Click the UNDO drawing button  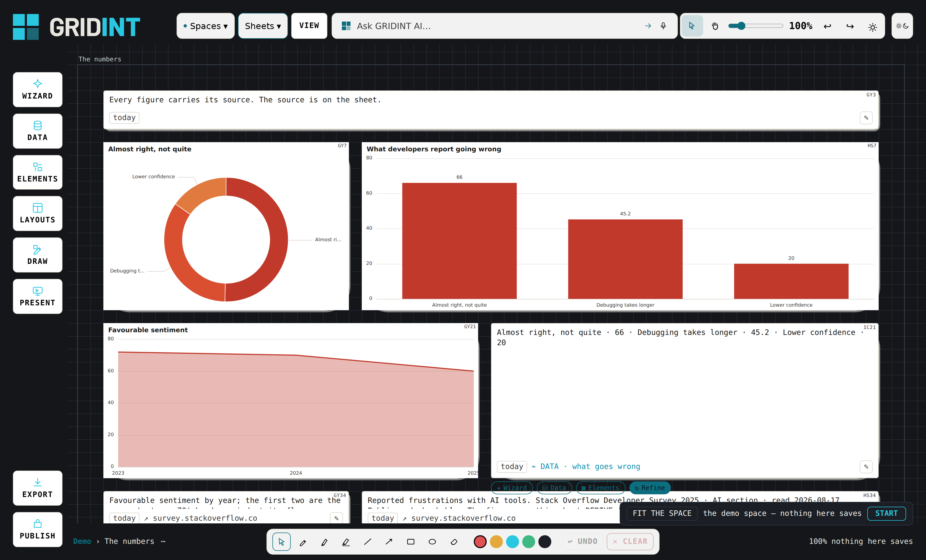coord(583,542)
